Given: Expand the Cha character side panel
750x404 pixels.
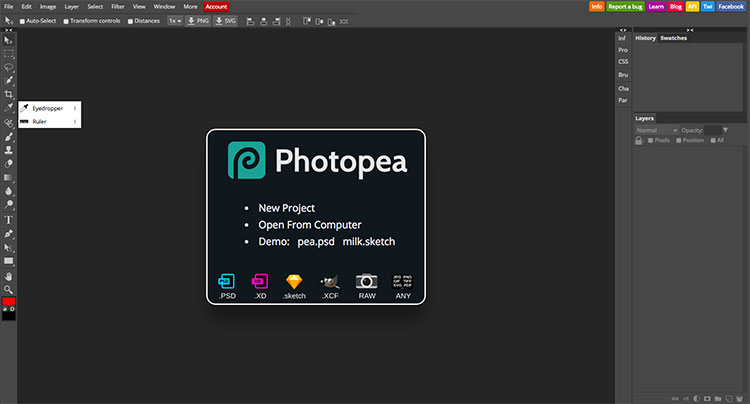Looking at the screenshot, I should pos(623,88).
